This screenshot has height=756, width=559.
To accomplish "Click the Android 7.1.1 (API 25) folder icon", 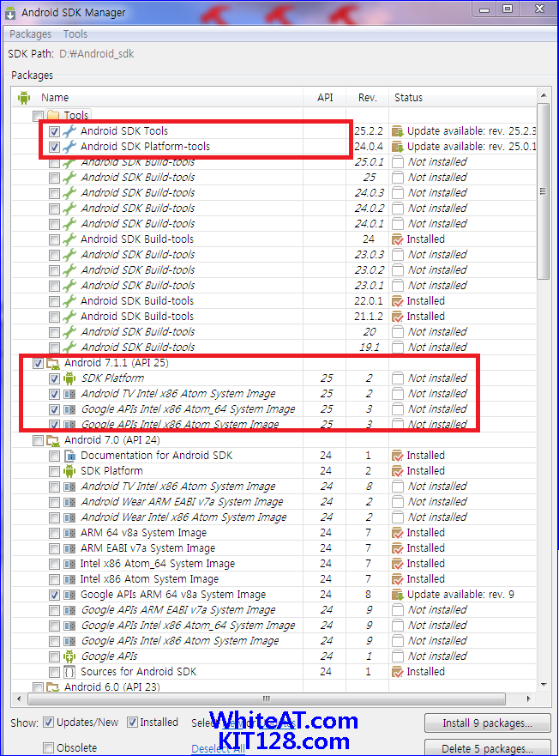I will point(53,364).
